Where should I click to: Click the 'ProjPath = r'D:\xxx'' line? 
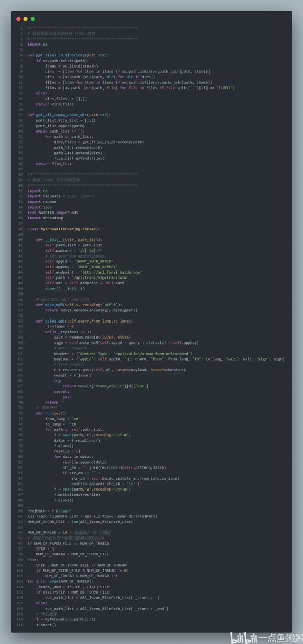coord(49,511)
